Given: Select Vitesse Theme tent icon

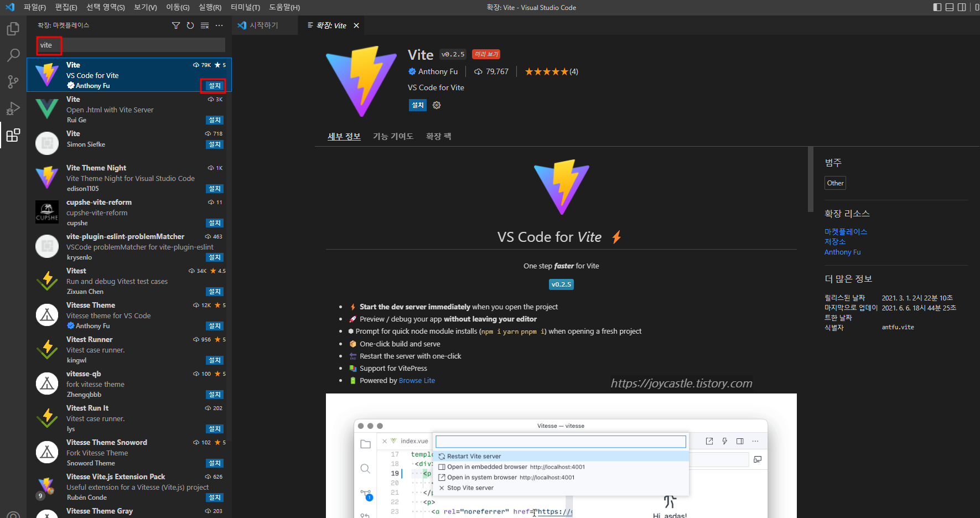Looking at the screenshot, I should [x=47, y=315].
